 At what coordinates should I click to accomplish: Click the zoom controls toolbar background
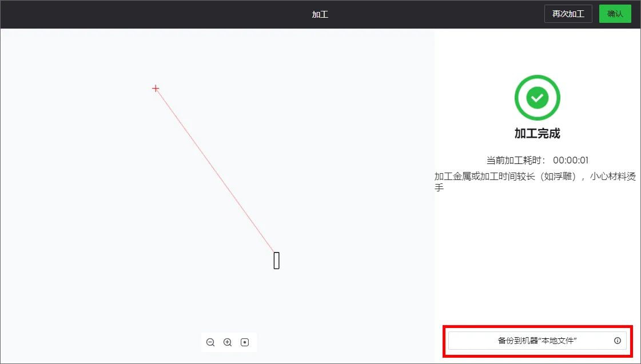pos(219,342)
